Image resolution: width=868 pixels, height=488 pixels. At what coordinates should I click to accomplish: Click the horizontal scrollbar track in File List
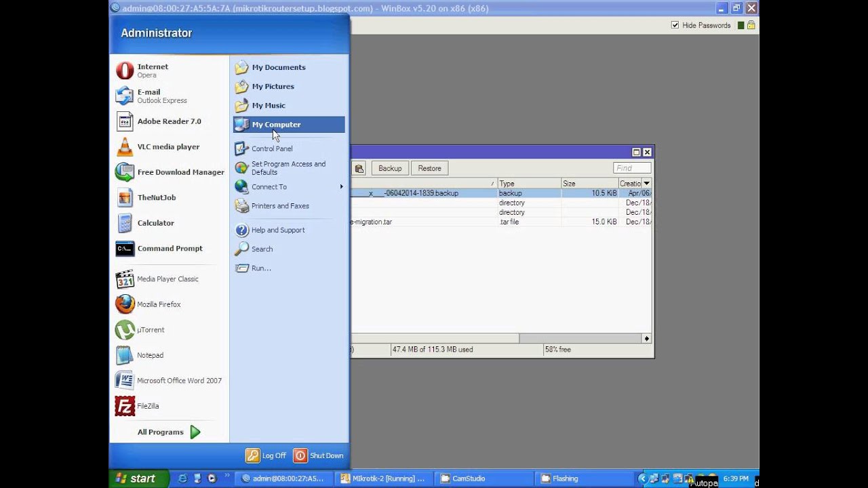[580, 338]
